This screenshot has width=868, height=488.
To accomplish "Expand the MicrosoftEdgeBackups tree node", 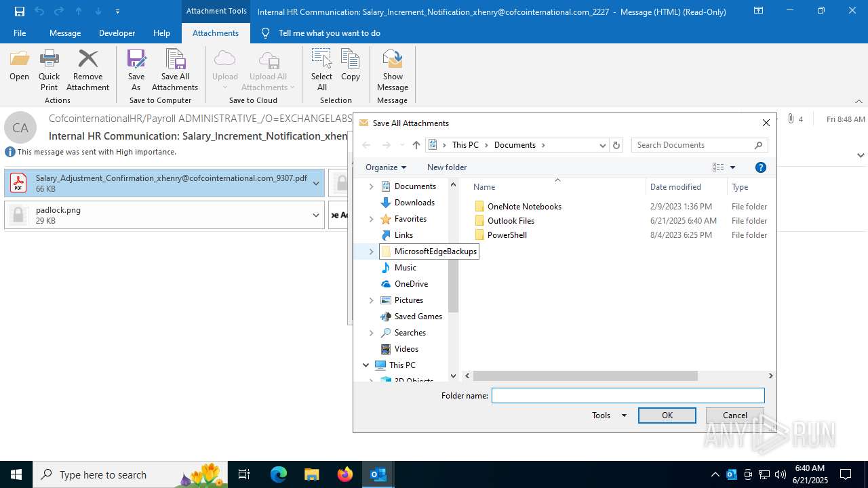I will 371,251.
